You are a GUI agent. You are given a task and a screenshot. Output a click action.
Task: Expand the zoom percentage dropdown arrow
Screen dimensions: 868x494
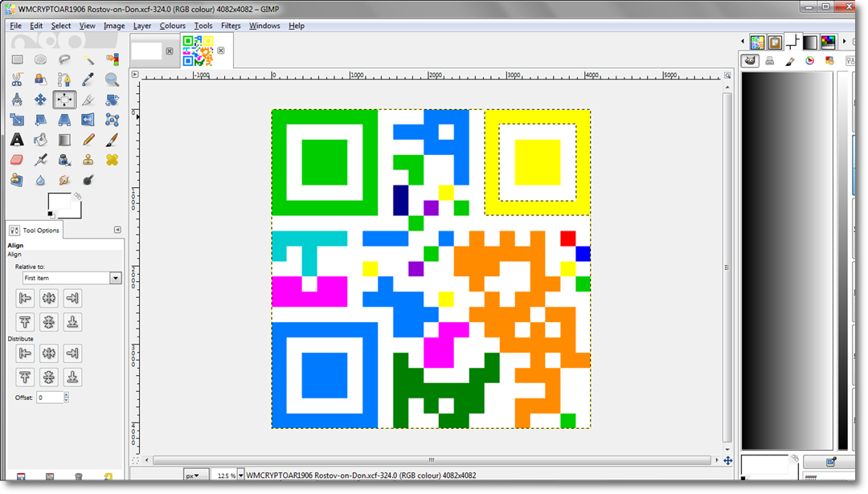pos(241,476)
